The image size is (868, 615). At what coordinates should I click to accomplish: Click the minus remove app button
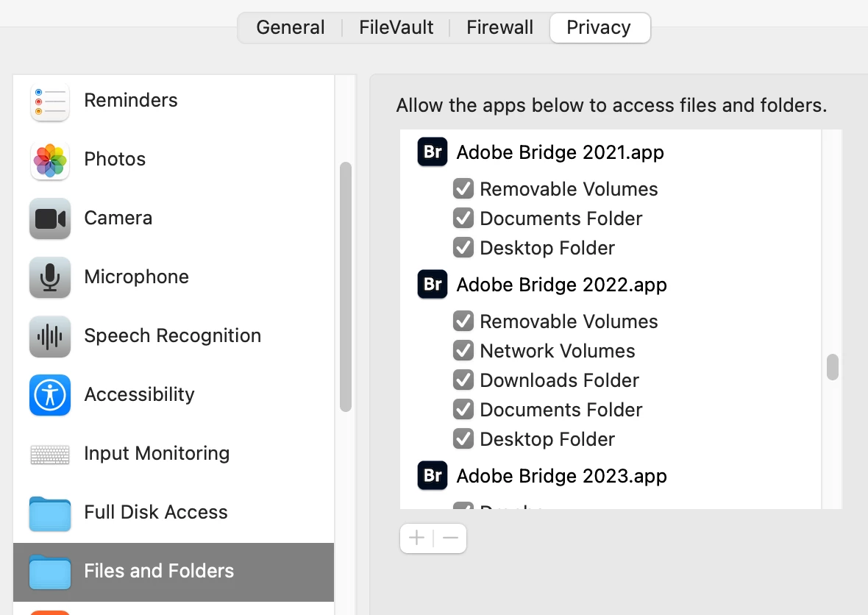[451, 538]
